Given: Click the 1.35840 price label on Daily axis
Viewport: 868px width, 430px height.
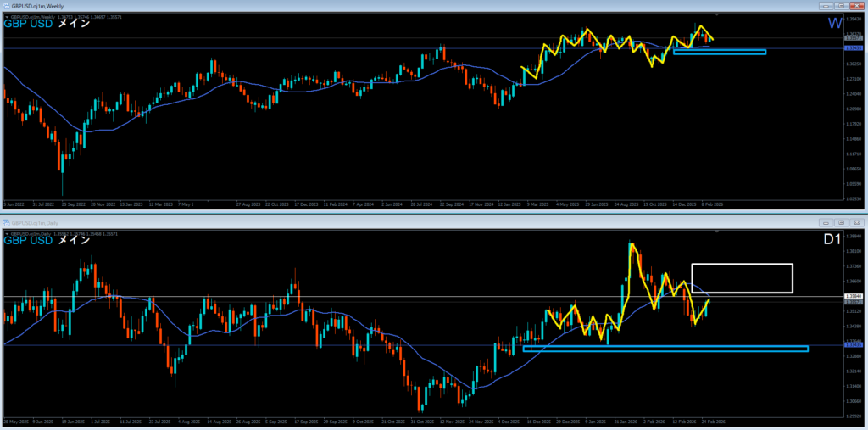Looking at the screenshot, I should coord(854,296).
